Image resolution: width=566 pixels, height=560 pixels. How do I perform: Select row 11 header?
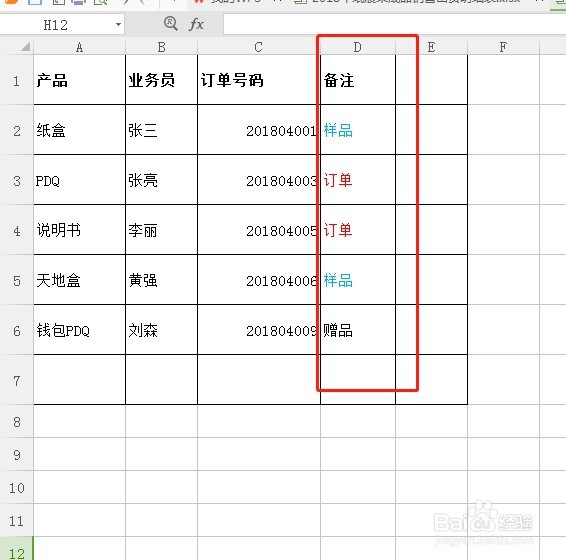pyautogui.click(x=17, y=520)
